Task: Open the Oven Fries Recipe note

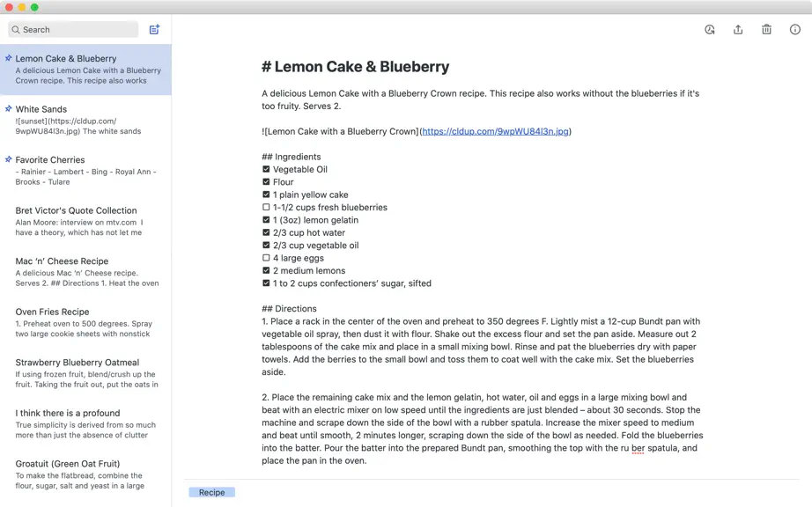Action: click(86, 322)
